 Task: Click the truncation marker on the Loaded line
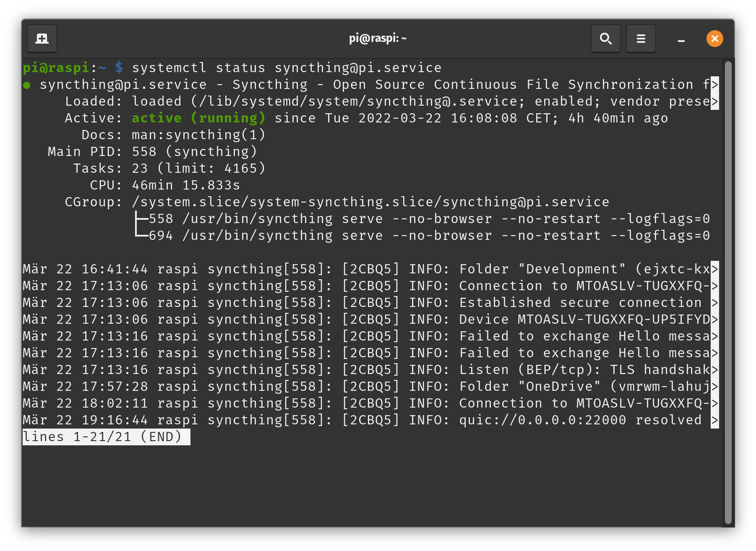click(x=714, y=101)
